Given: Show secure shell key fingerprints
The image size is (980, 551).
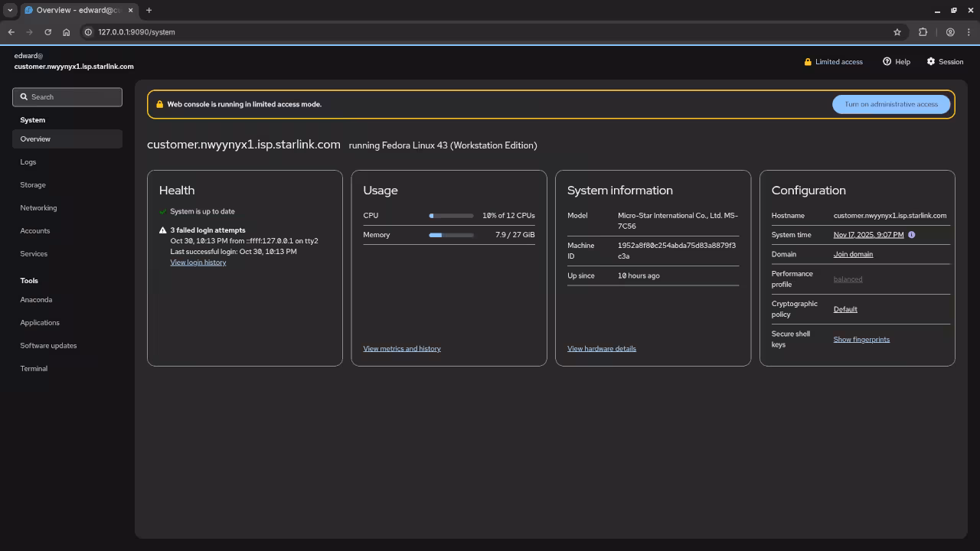Looking at the screenshot, I should (x=861, y=340).
